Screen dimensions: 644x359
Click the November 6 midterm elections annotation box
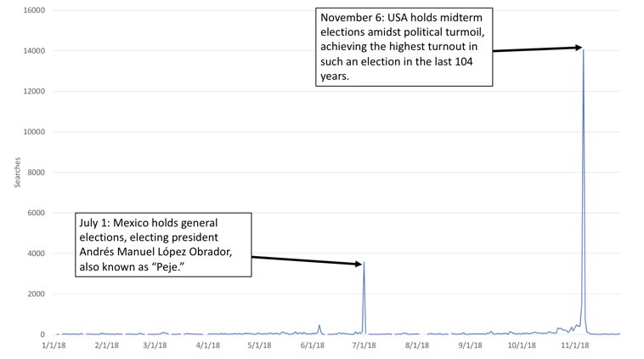[x=404, y=47]
